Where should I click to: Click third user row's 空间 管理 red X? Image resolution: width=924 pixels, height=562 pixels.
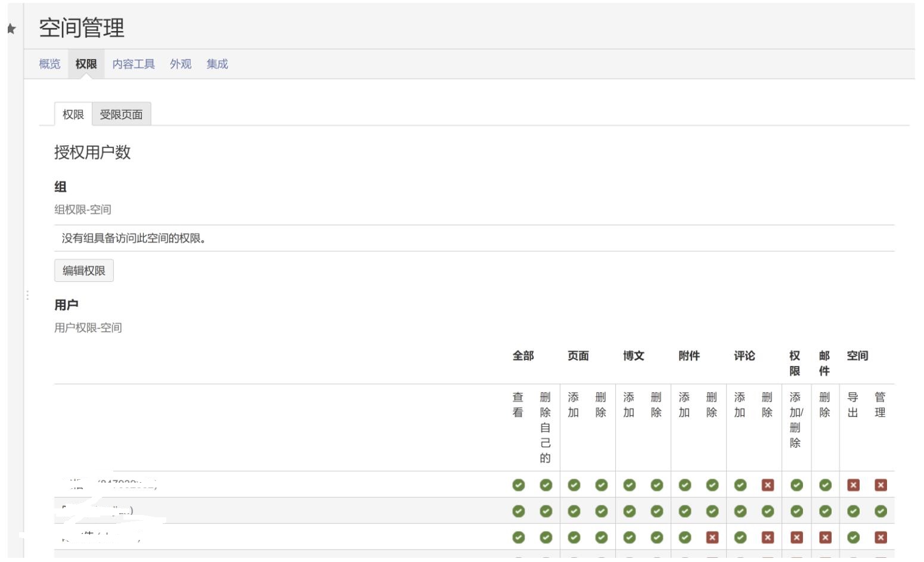880,538
